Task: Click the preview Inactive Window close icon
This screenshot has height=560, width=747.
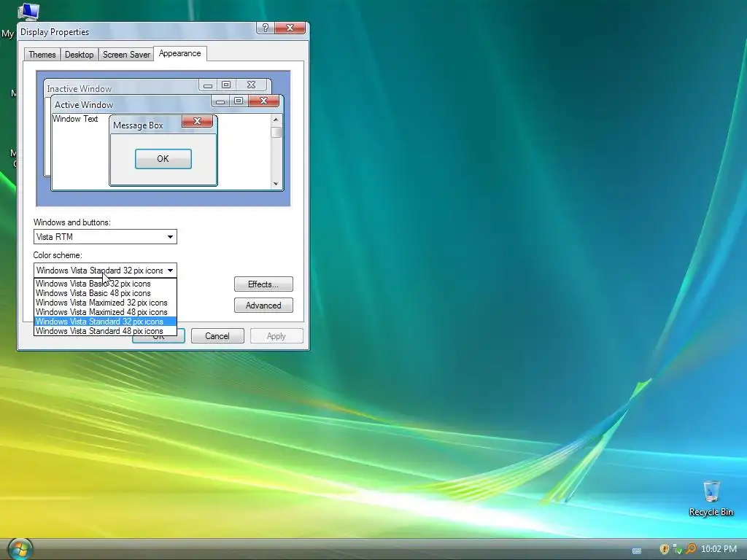Action: tap(251, 85)
